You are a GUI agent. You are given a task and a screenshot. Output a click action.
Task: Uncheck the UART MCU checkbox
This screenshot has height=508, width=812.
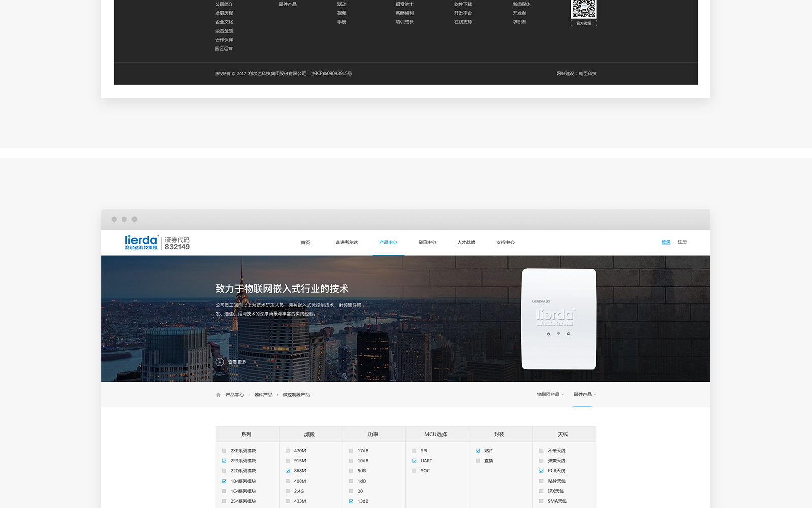tap(414, 461)
